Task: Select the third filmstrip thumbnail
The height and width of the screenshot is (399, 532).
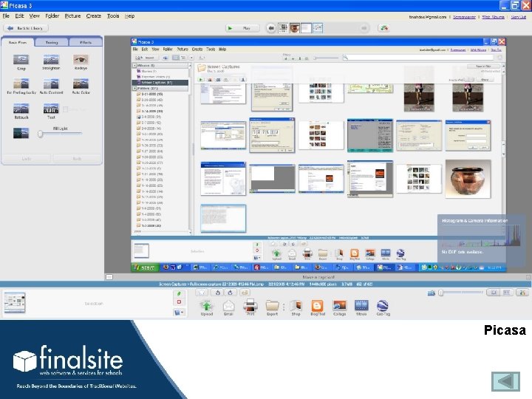Action: click(306, 28)
